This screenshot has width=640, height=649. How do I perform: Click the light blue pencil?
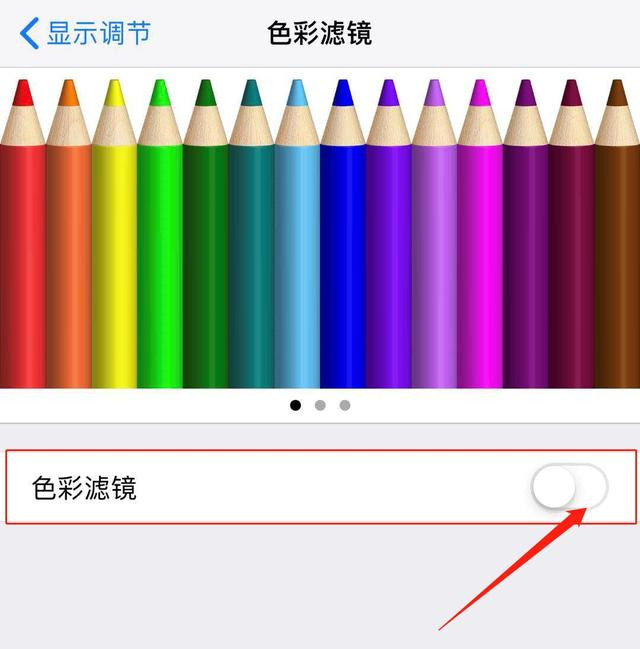(297, 234)
